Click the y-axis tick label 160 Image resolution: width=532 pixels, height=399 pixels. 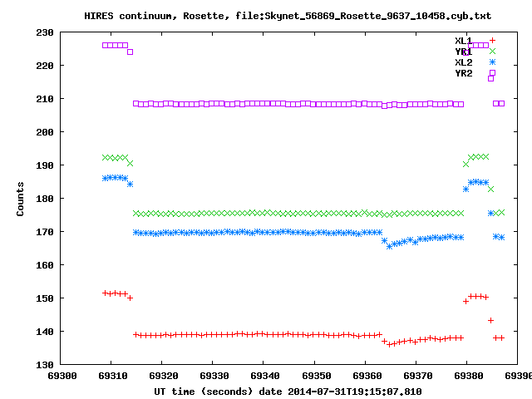pos(45,265)
